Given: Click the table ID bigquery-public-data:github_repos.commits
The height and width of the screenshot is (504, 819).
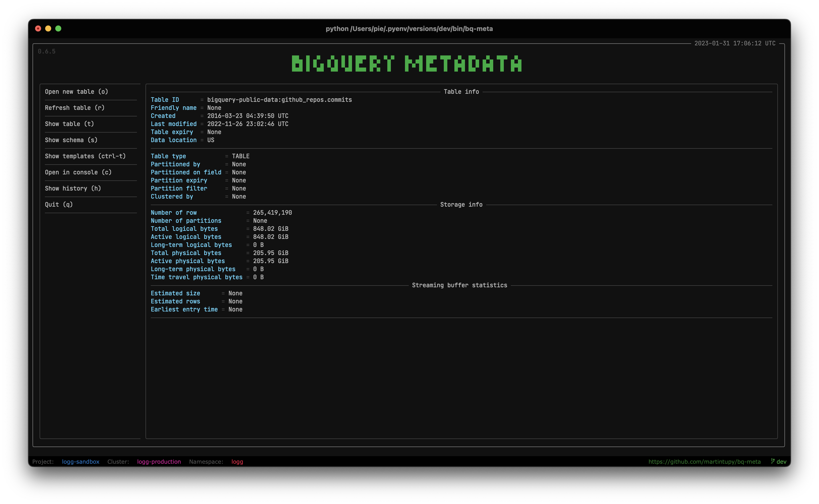Looking at the screenshot, I should pos(279,100).
